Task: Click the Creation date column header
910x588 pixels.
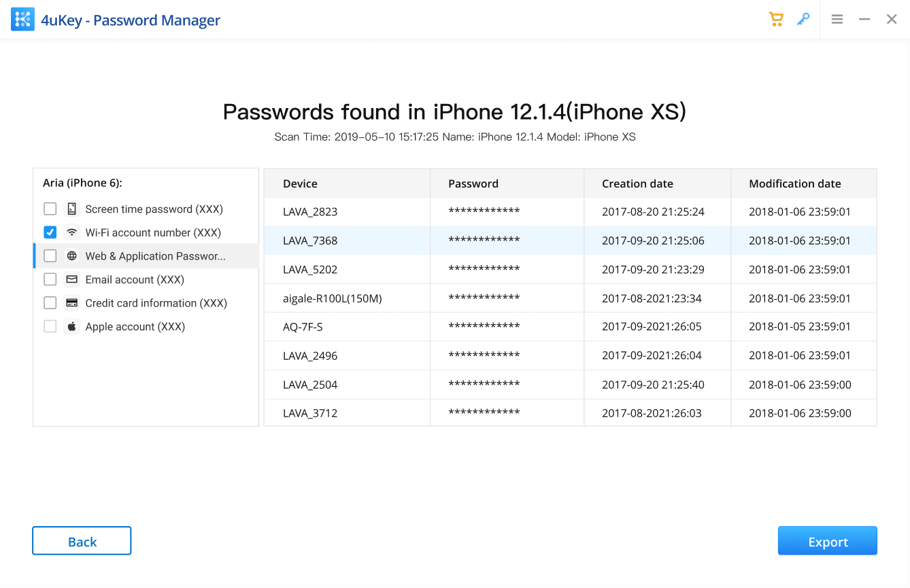Action: [x=637, y=184]
